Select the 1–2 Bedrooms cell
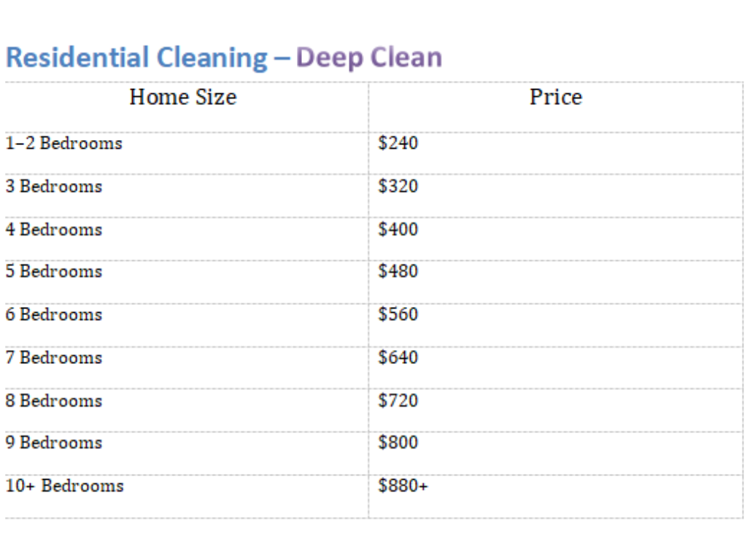 [x=64, y=144]
